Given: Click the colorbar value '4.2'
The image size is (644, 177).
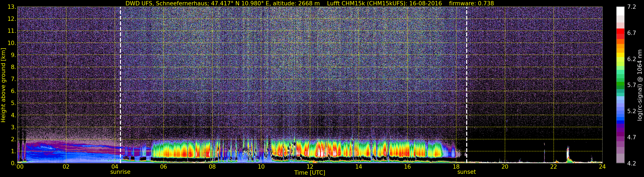Looking at the screenshot, I should 632,163.
